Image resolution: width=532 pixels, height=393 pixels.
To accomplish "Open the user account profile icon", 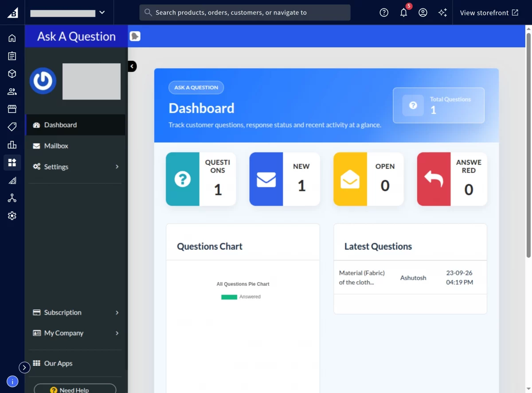I will pyautogui.click(x=423, y=12).
